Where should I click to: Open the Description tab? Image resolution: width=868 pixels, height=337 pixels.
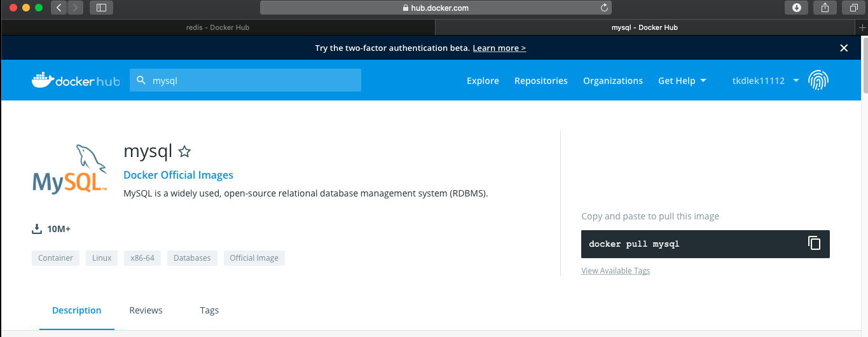point(77,310)
